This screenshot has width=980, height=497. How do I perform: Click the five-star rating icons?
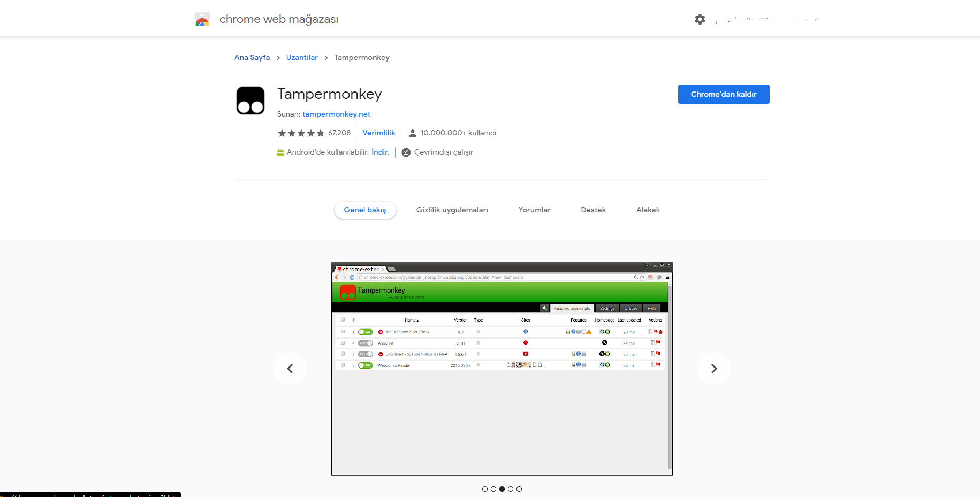tap(301, 133)
